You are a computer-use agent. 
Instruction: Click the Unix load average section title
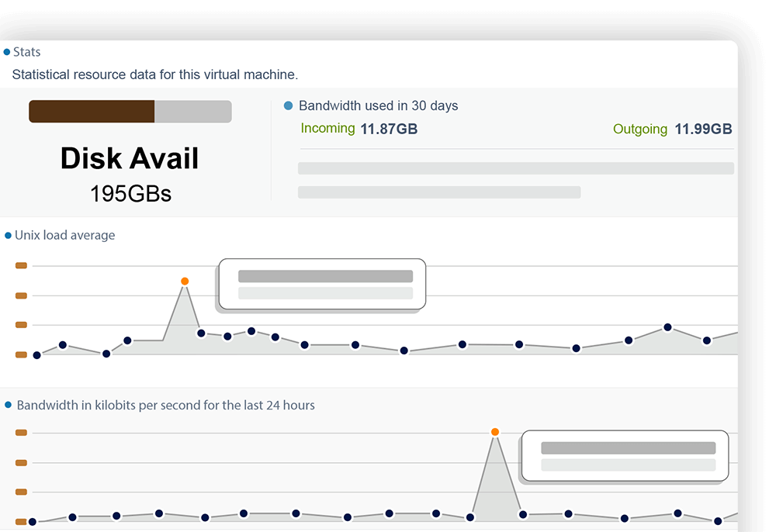point(64,235)
